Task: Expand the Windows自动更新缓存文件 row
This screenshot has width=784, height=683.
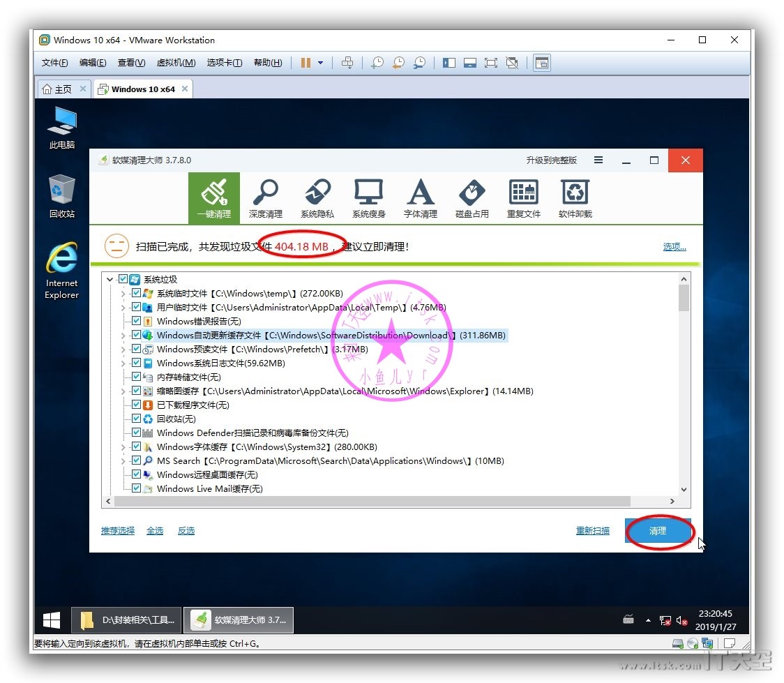Action: [123, 336]
